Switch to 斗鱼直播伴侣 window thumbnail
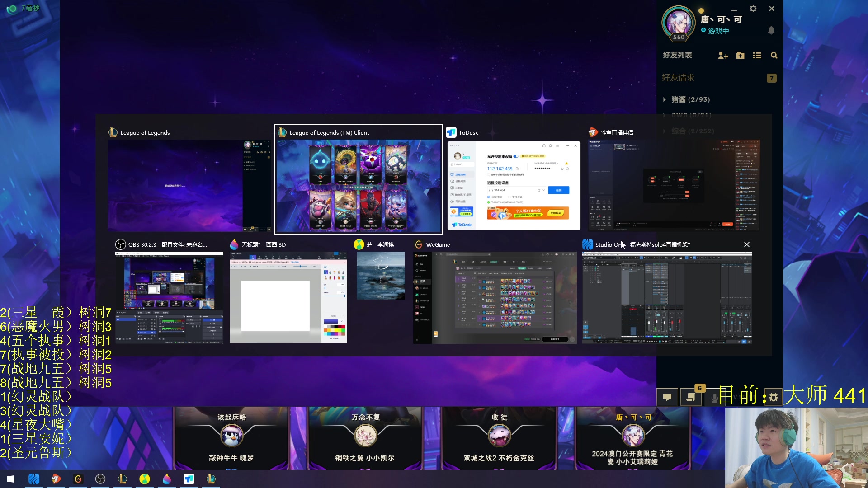This screenshot has height=488, width=868. 674,185
